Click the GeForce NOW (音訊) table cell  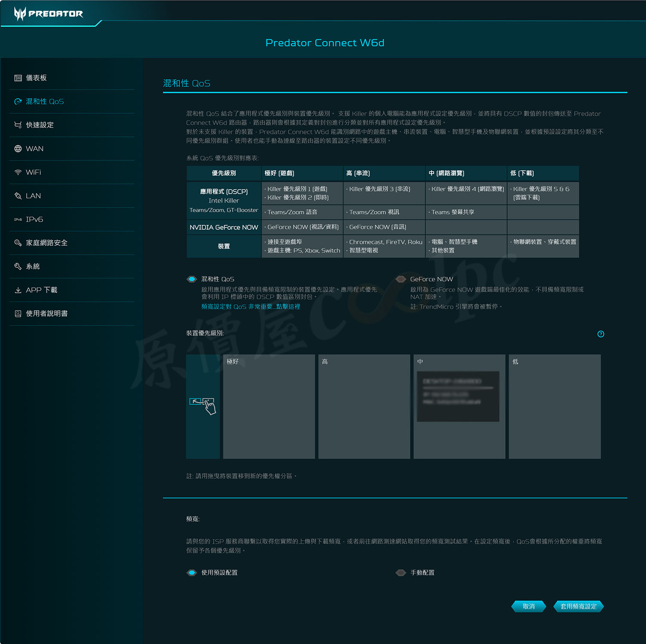(x=384, y=227)
